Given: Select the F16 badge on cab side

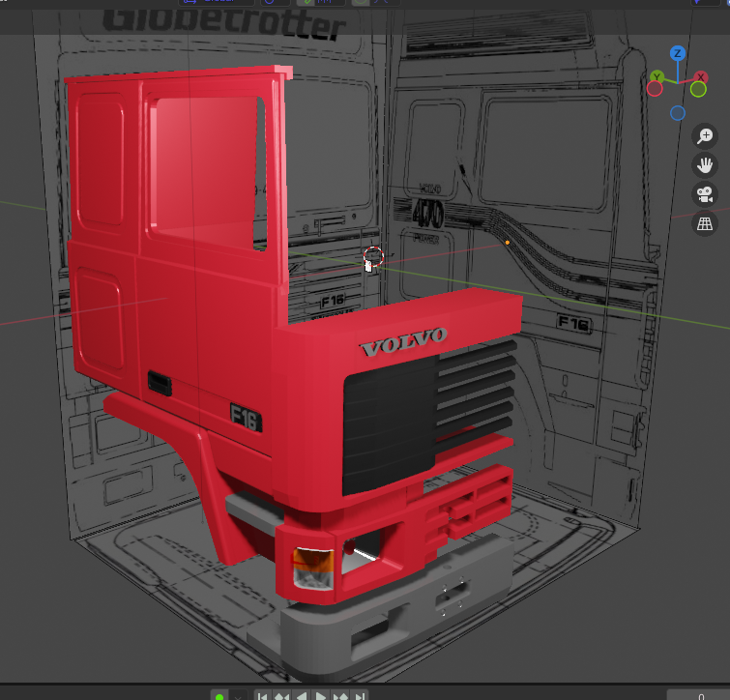Looking at the screenshot, I should tap(246, 418).
